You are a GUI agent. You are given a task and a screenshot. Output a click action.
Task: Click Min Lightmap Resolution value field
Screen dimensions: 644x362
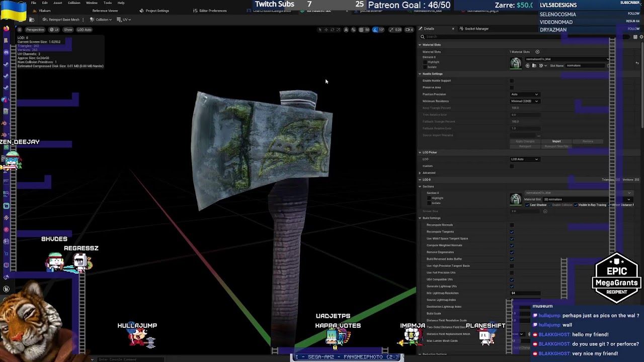(x=526, y=293)
